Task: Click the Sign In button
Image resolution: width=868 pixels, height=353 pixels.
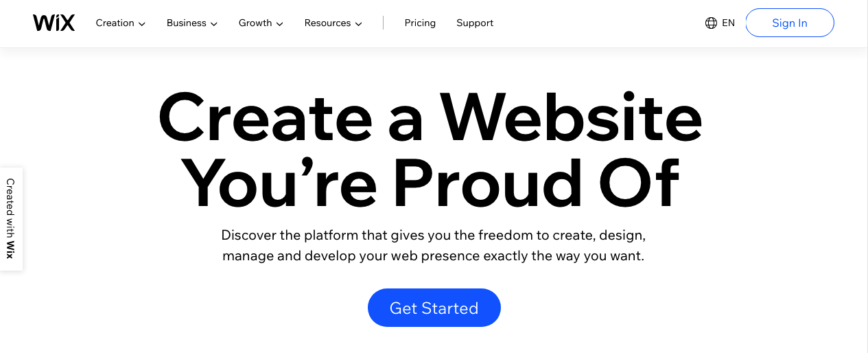Action: [x=790, y=23]
